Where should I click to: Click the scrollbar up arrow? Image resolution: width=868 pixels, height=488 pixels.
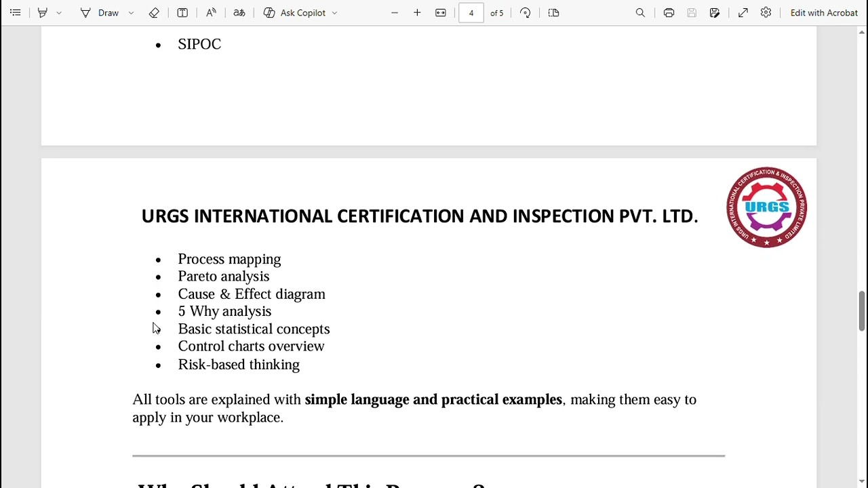[x=862, y=31]
